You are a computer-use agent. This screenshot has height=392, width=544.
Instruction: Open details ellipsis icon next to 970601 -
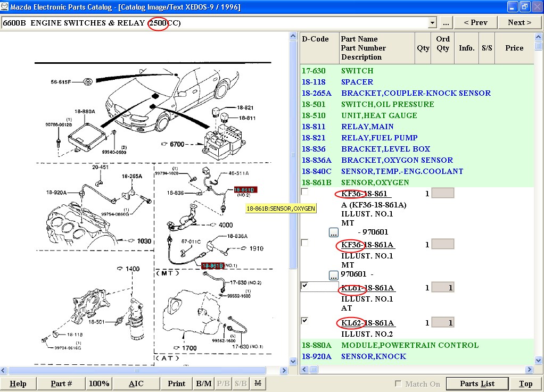pos(333,276)
